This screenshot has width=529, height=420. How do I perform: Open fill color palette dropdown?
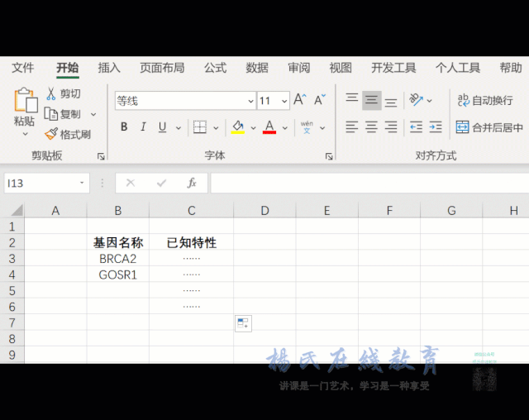254,128
